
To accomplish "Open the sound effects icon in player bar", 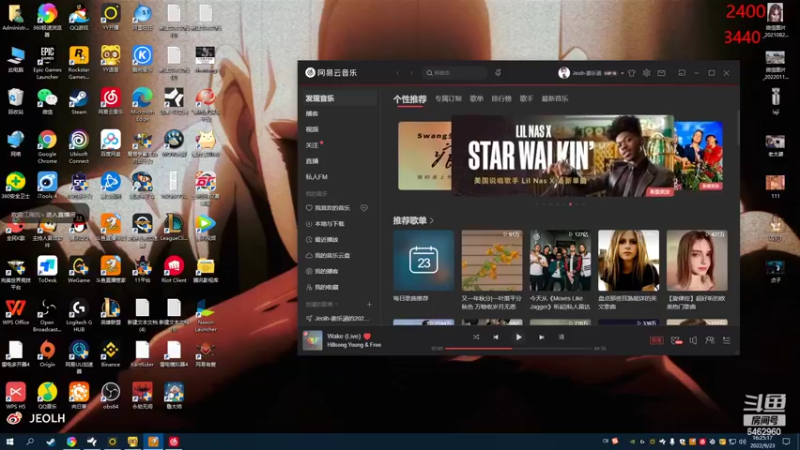I will 677,340.
